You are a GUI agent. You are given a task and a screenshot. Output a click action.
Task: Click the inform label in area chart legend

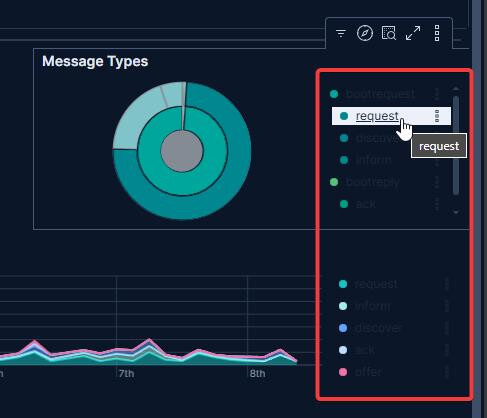coord(372,306)
